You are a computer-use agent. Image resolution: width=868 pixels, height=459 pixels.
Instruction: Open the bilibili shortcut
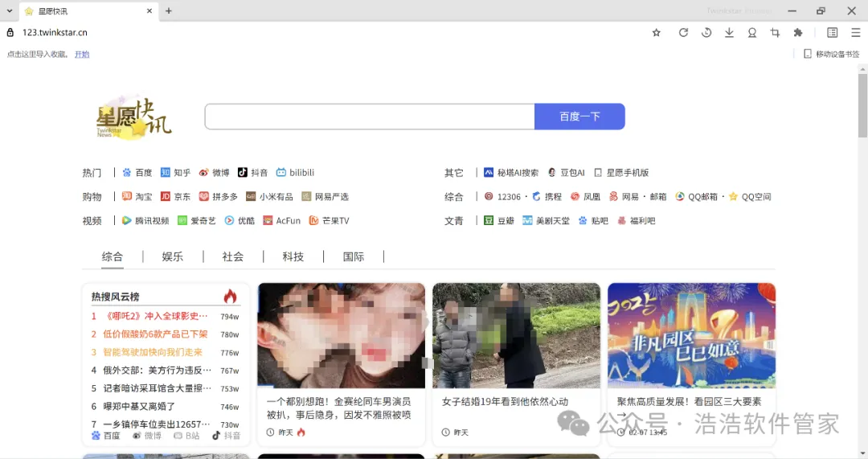(295, 173)
